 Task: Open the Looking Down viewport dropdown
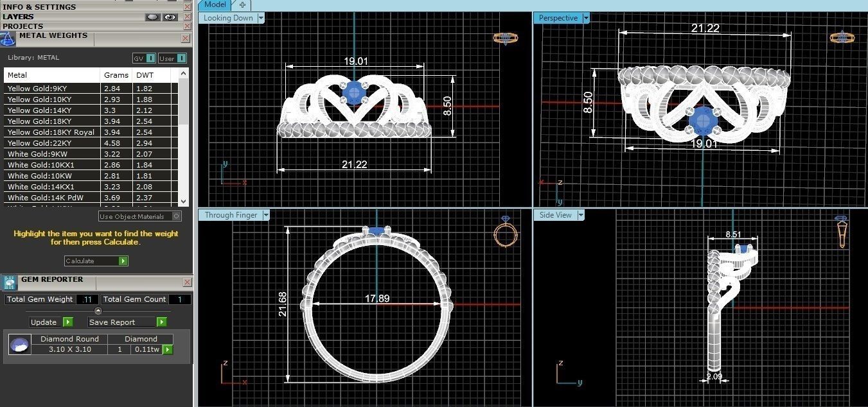261,18
